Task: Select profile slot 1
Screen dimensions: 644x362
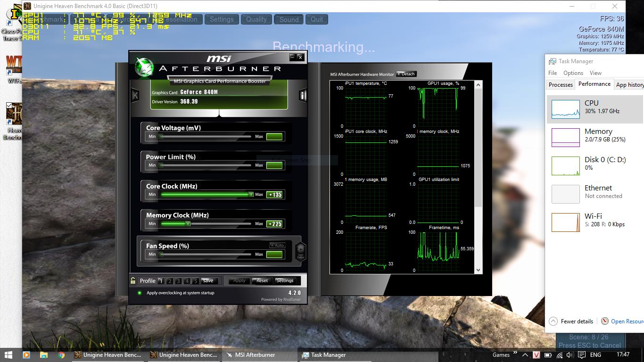Action: [x=161, y=281]
